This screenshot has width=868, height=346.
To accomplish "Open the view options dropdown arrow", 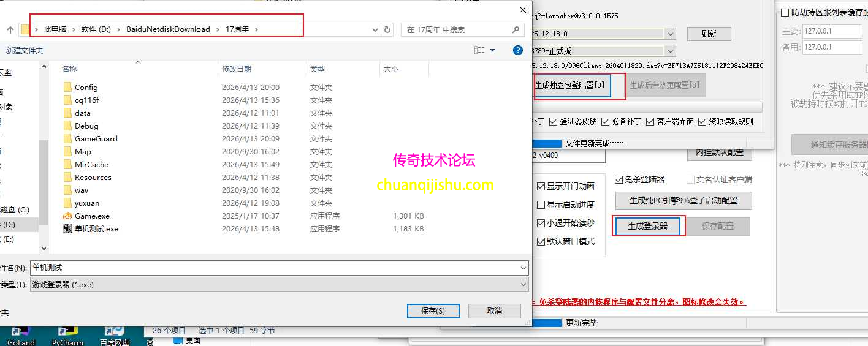I will (493, 50).
